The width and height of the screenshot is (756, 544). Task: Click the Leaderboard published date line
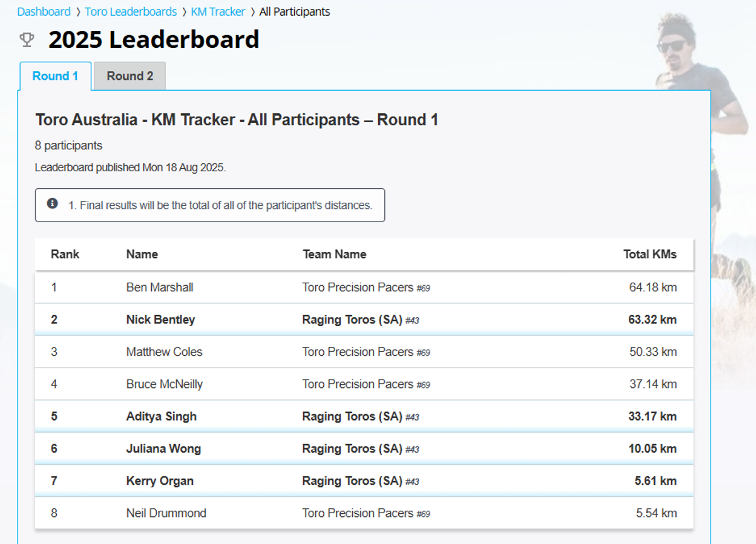(x=130, y=167)
